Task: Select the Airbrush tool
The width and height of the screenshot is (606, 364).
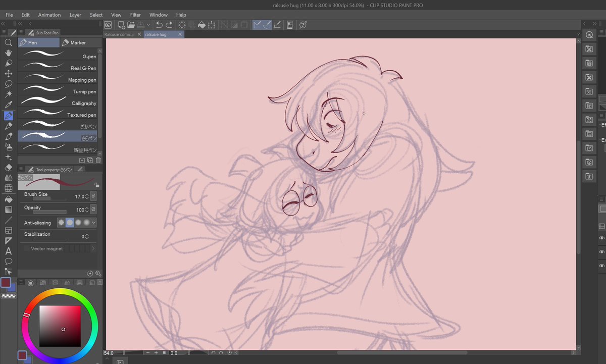Action: tap(9, 146)
